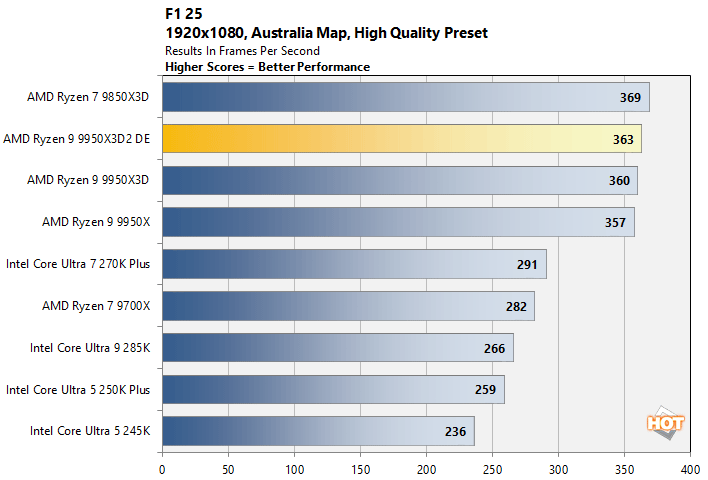The image size is (708, 480).
Task: Click the axis tick label 50
Action: [228, 470]
